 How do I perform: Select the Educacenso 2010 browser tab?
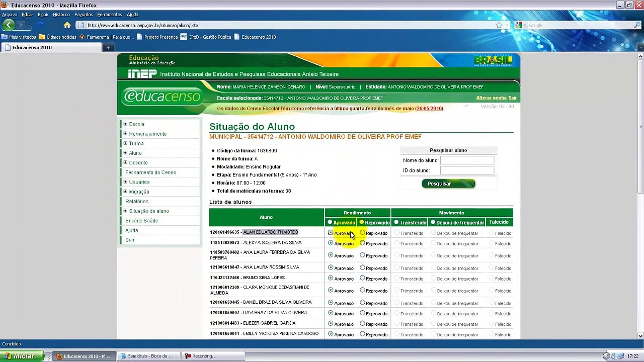[50, 47]
